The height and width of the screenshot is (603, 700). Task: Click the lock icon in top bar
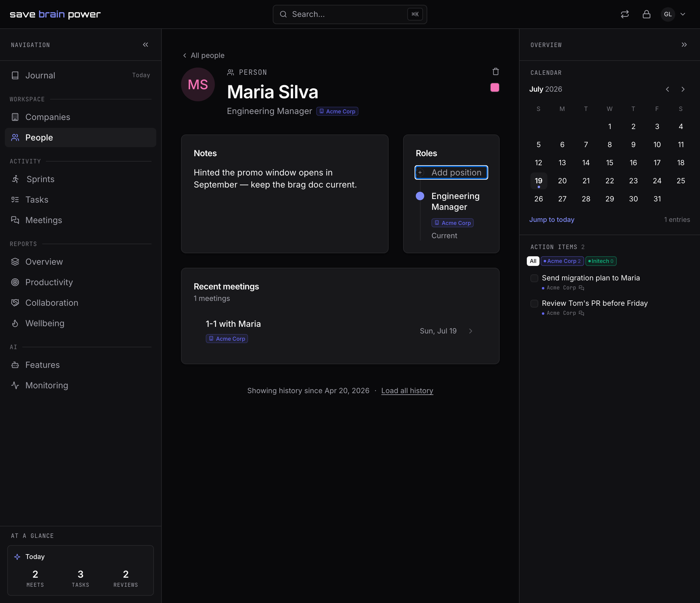pyautogui.click(x=646, y=14)
